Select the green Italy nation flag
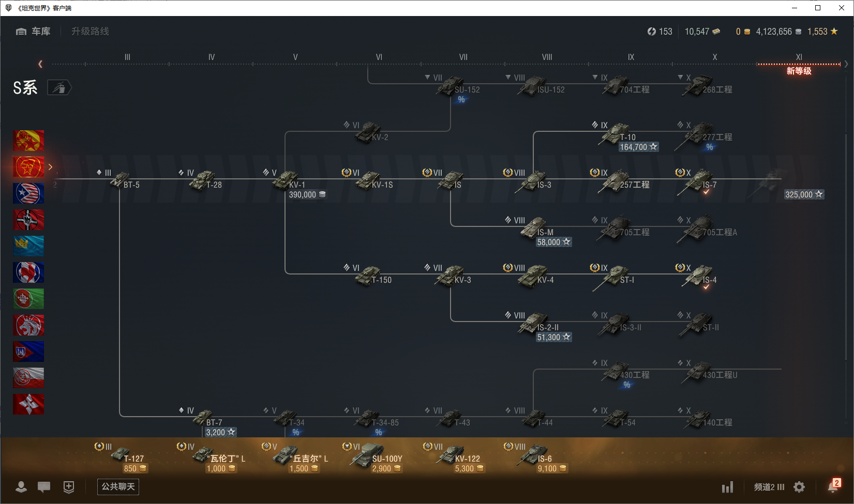854x504 pixels. [28, 299]
